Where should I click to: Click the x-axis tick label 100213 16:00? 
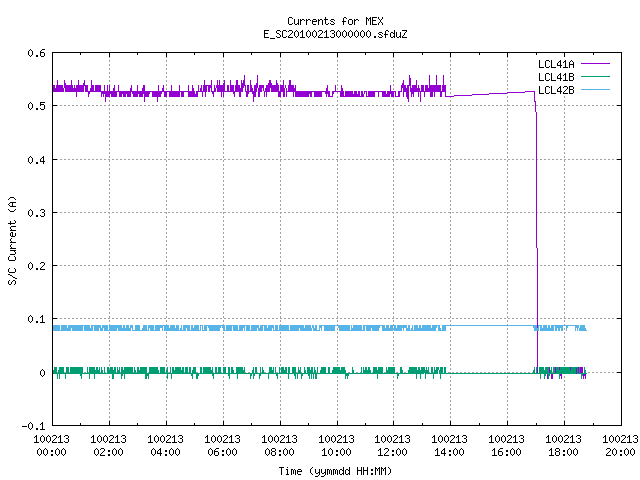[507, 446]
